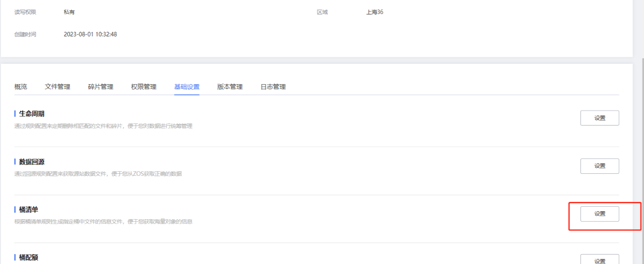Screen dimensions: 644x264
Task: Click 设置 button for 生命周期
Action: (600, 118)
